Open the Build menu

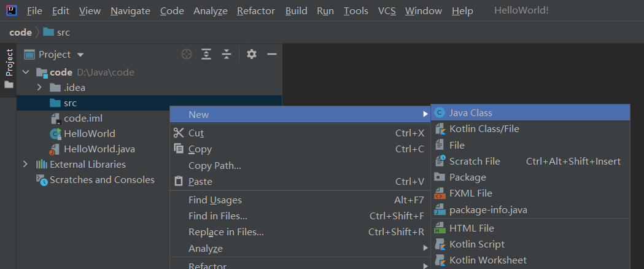296,10
